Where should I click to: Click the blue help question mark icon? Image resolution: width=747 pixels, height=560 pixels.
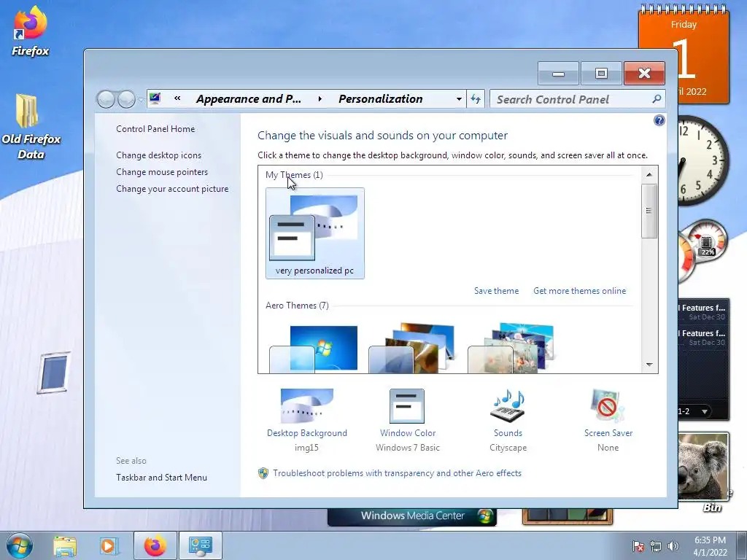coord(659,120)
